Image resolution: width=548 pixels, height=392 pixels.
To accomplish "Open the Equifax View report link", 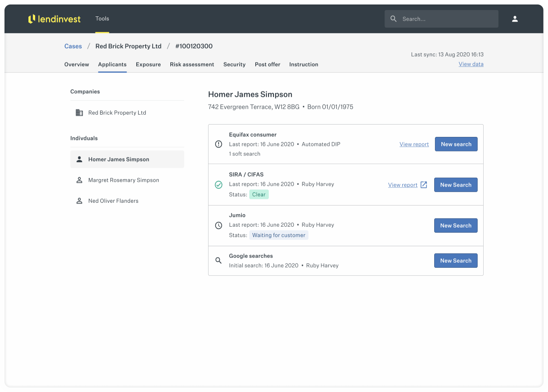I will (x=414, y=144).
